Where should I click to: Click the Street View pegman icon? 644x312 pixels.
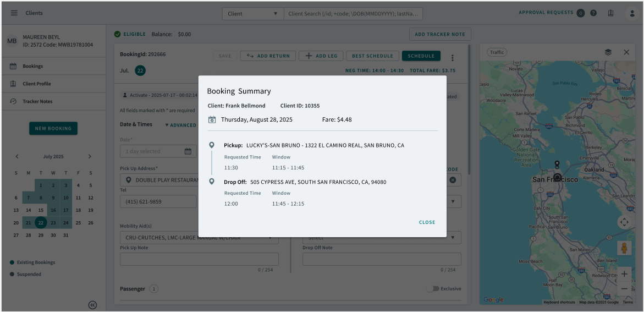click(624, 248)
